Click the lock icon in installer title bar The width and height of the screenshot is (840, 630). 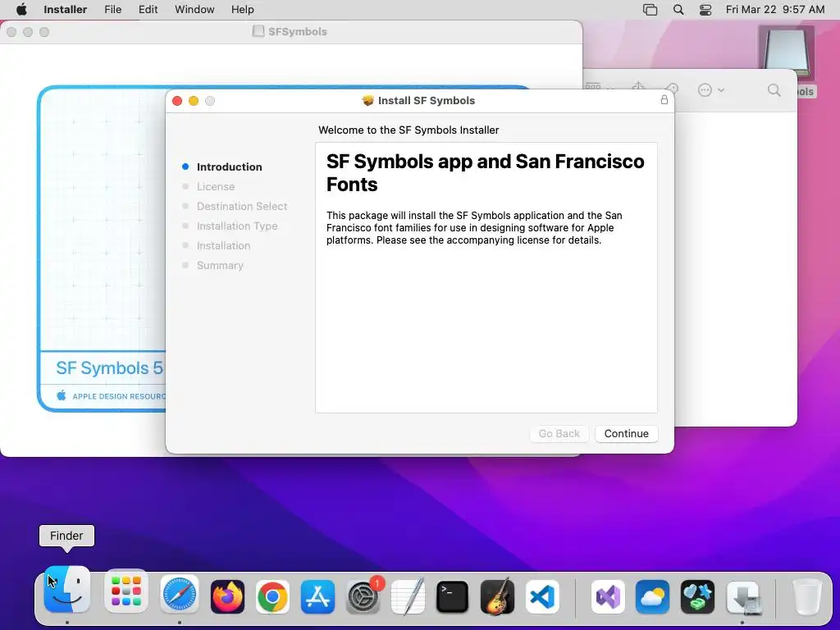664,99
